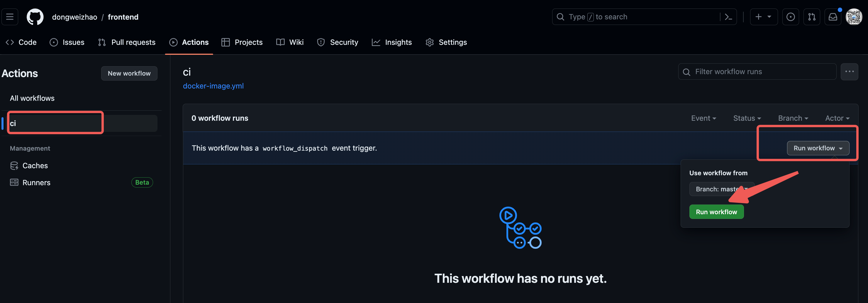Open Caches under Management

(x=35, y=166)
